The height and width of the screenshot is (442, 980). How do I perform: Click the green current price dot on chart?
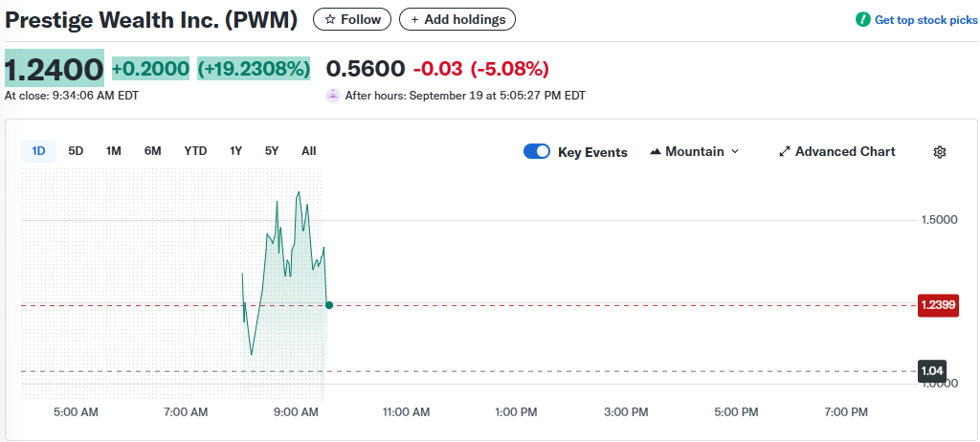click(329, 305)
